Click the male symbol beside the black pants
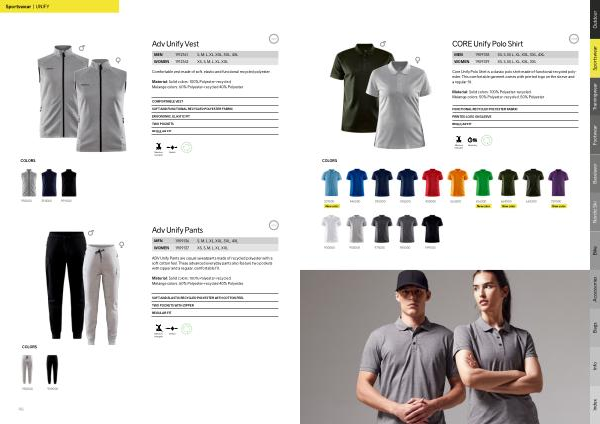This screenshot has width=600, height=424. (91, 233)
